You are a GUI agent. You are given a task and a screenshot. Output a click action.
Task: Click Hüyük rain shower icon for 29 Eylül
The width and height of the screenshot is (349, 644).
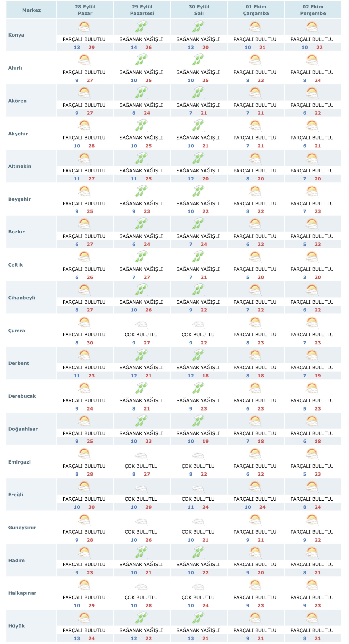(141, 618)
